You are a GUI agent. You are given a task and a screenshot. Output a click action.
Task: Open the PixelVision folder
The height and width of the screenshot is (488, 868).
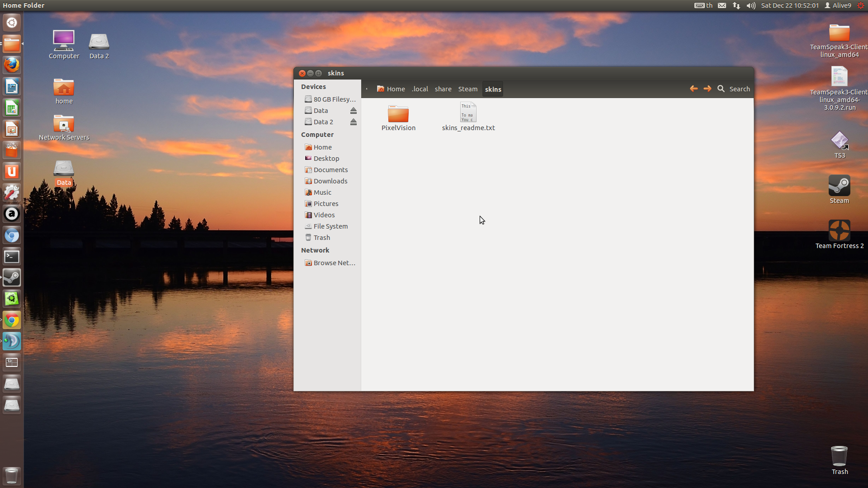click(x=398, y=114)
